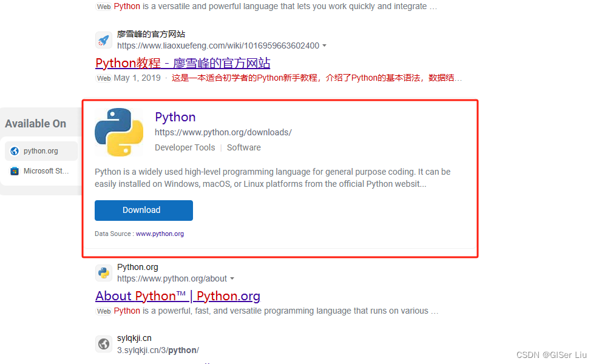Click the Available On heading
This screenshot has height=364, width=596.
point(35,124)
